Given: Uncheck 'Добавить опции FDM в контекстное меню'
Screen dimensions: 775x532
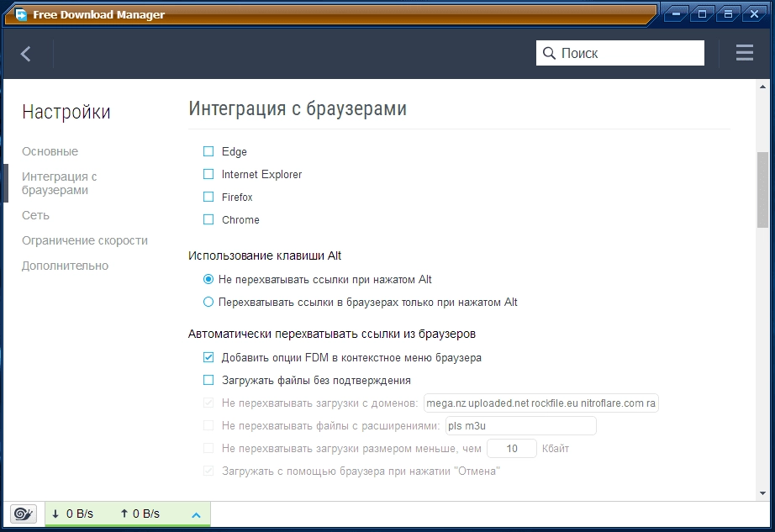Looking at the screenshot, I should [208, 357].
